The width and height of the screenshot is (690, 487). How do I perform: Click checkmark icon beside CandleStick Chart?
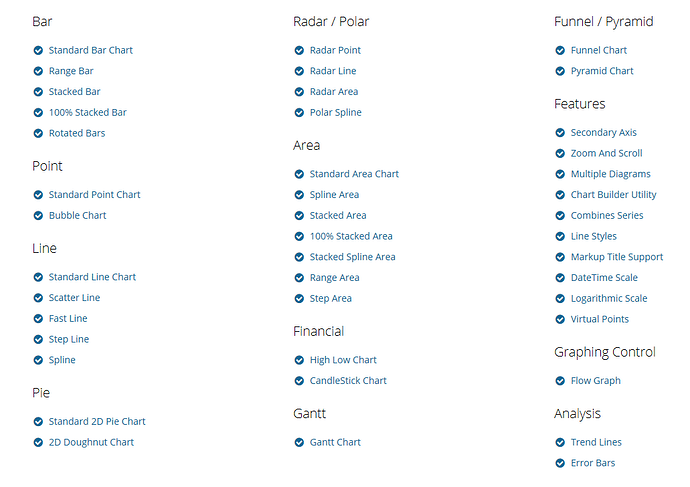pyautogui.click(x=299, y=381)
